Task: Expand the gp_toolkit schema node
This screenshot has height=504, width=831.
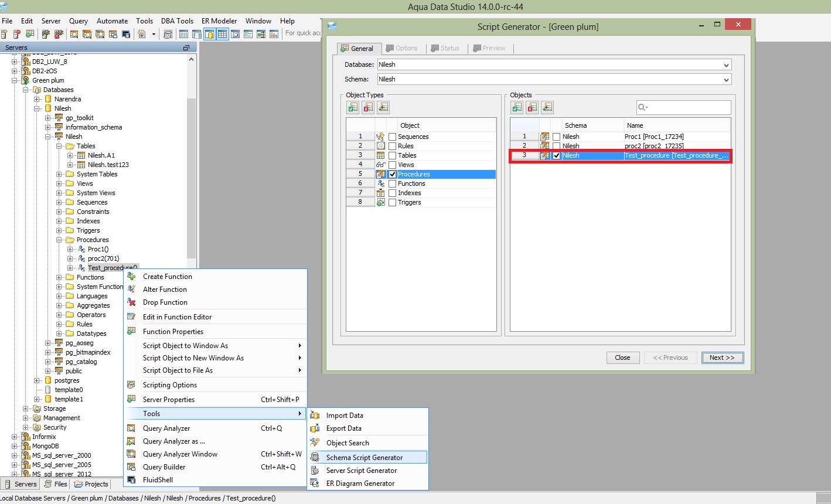Action: [47, 118]
